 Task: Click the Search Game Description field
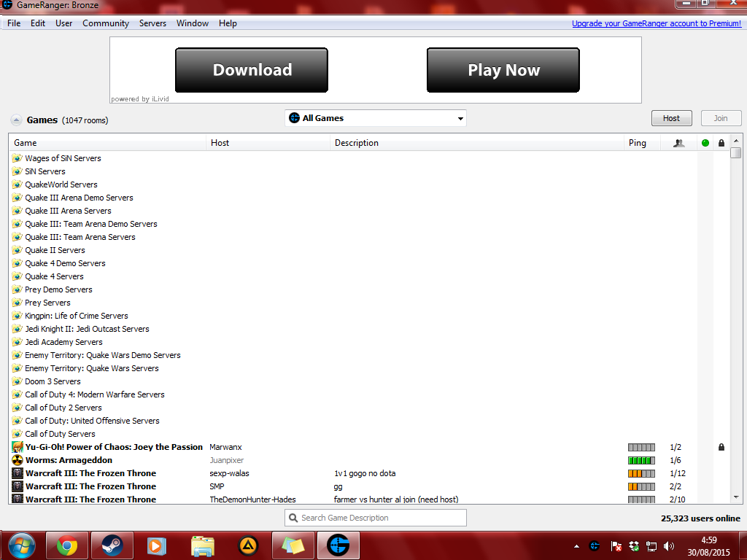click(x=376, y=518)
